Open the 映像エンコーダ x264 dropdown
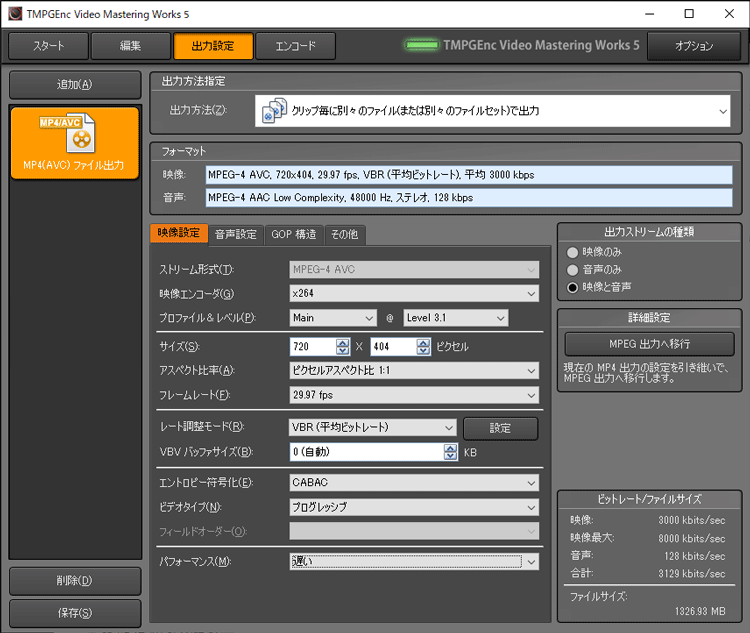The image size is (750, 633). point(413,294)
